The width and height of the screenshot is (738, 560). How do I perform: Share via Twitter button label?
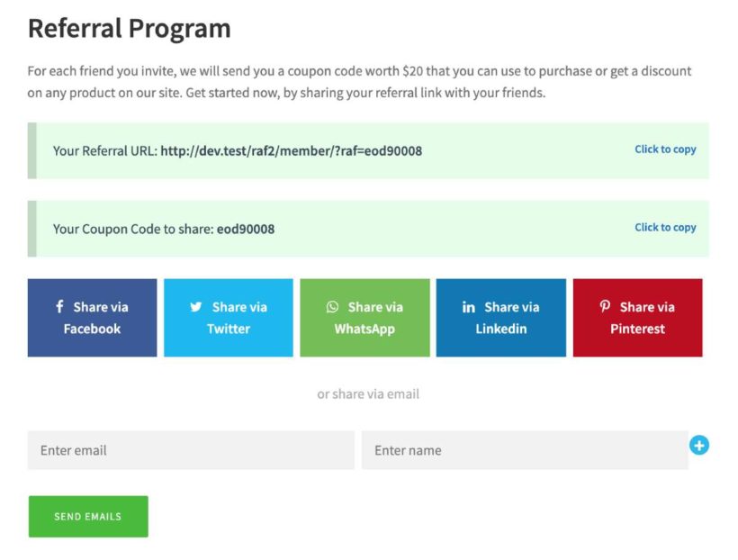pos(229,318)
